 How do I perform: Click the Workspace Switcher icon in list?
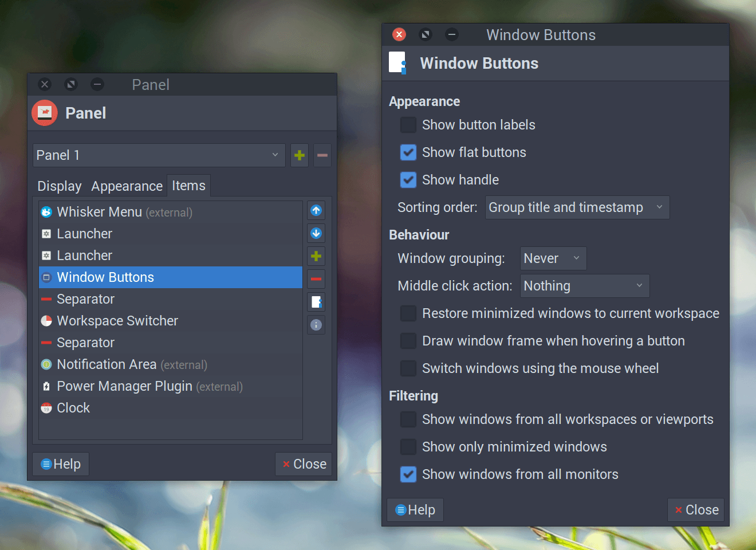[46, 321]
